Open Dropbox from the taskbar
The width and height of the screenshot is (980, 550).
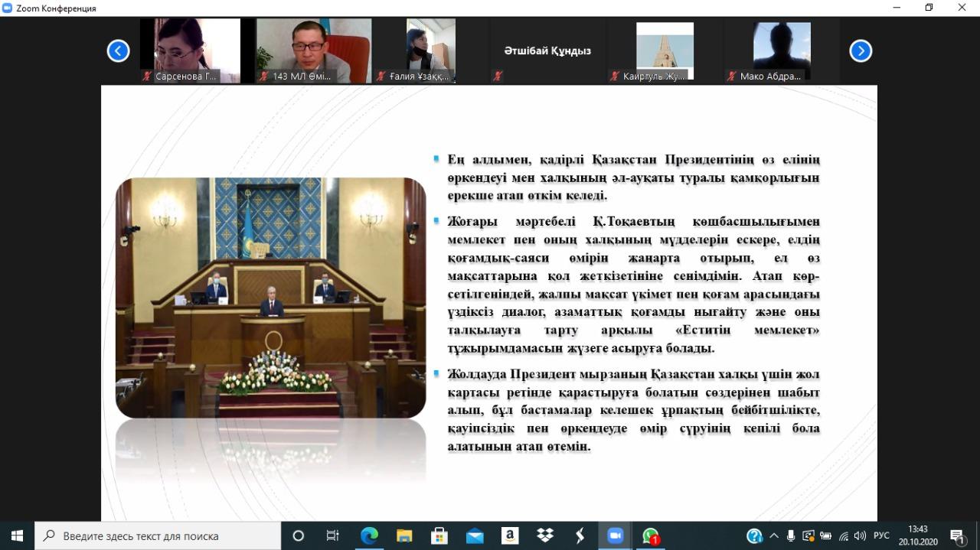pyautogui.click(x=545, y=535)
